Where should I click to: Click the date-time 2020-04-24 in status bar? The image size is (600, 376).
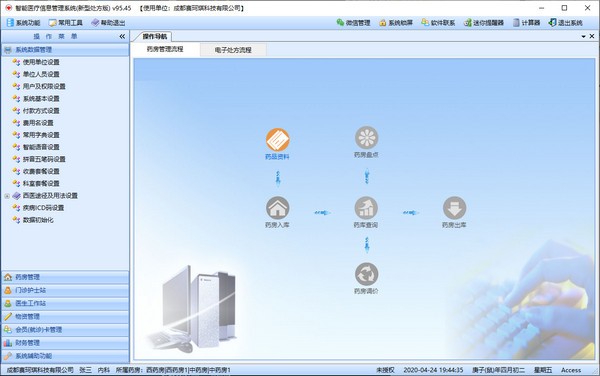pyautogui.click(x=433, y=370)
